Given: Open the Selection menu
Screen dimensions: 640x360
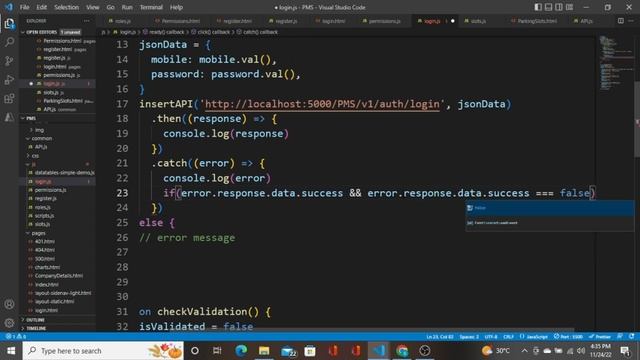Looking at the screenshot, I should point(67,7).
